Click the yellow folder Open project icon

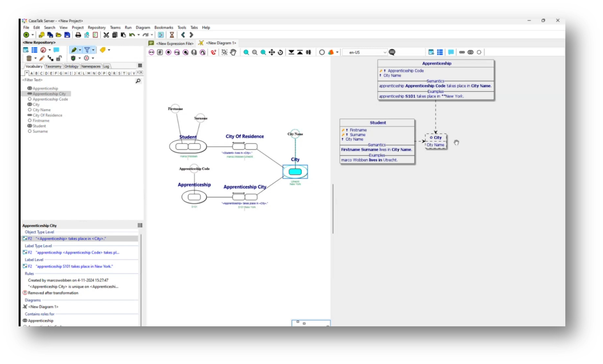(59, 35)
